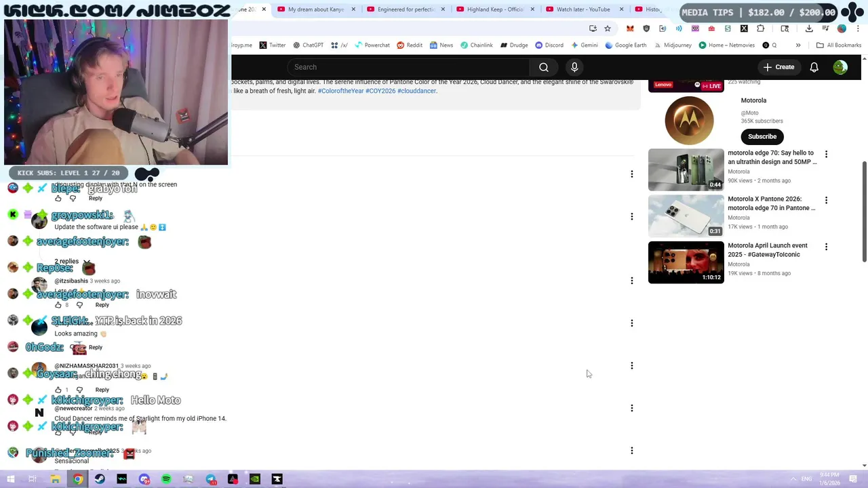The width and height of the screenshot is (868, 488).
Task: Play Motorola X Pantone 2026 video thumbnail
Action: click(x=686, y=216)
